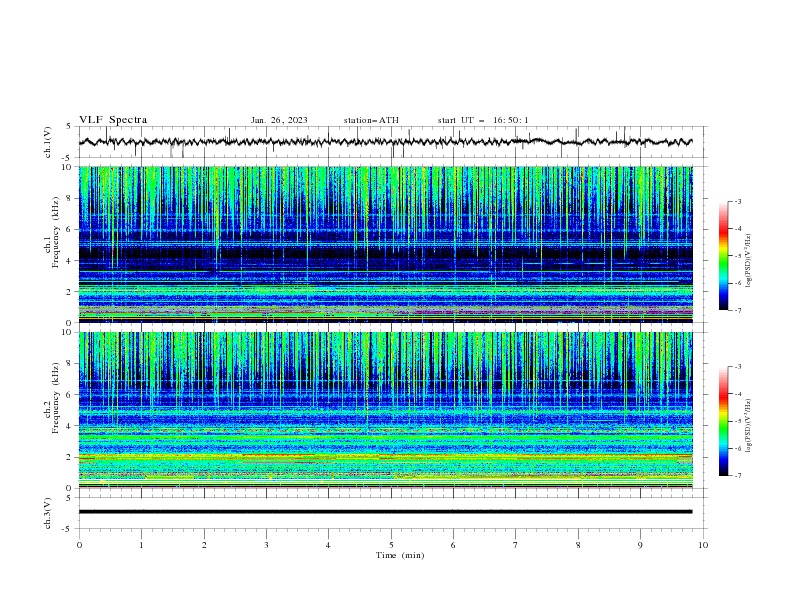Click the ch.3 flat voltage trace
Image resolution: width=792 pixels, height=612 pixels.
(x=386, y=512)
